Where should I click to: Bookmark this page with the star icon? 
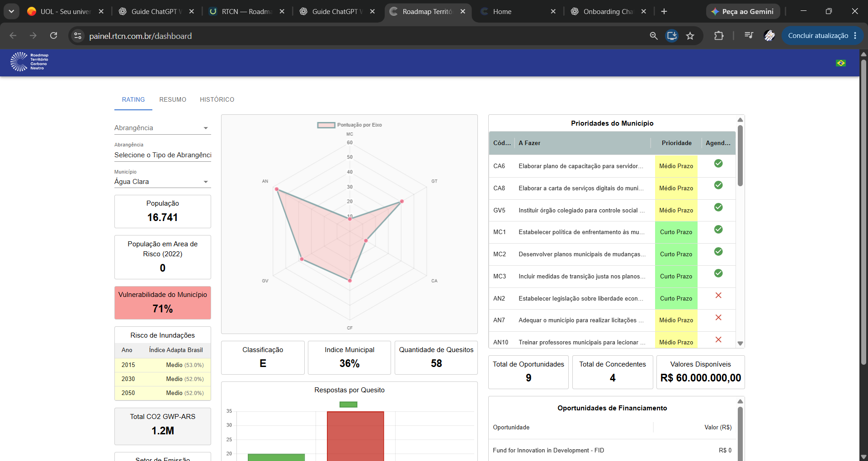[x=690, y=36]
